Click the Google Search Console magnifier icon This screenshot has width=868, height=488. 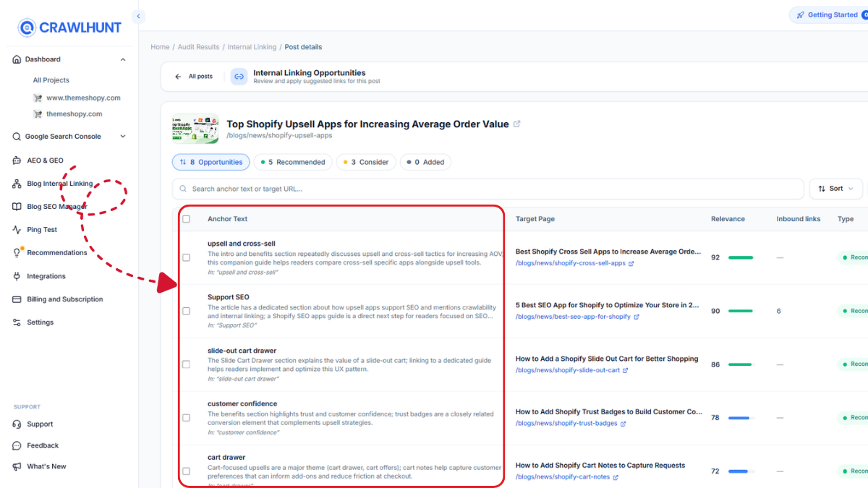click(17, 136)
